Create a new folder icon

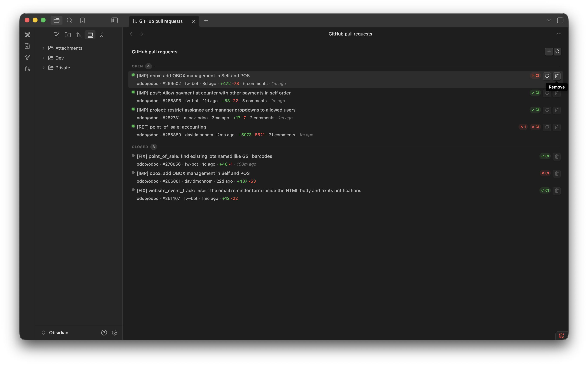point(68,35)
